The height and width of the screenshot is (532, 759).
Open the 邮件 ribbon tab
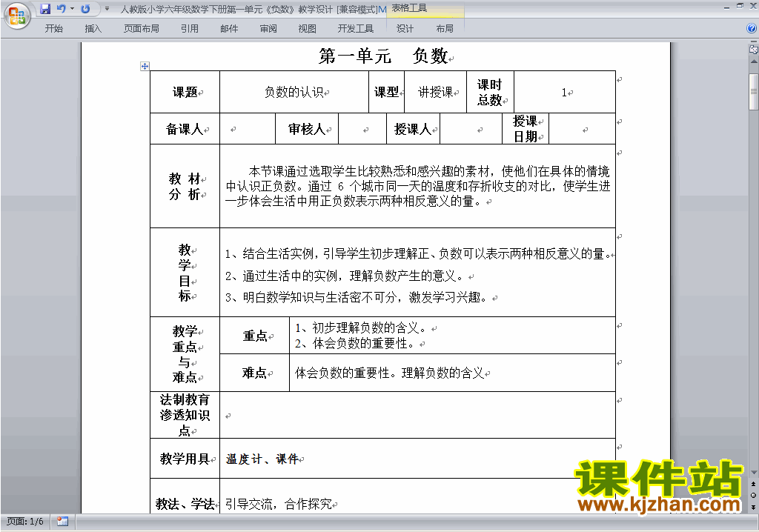point(229,29)
